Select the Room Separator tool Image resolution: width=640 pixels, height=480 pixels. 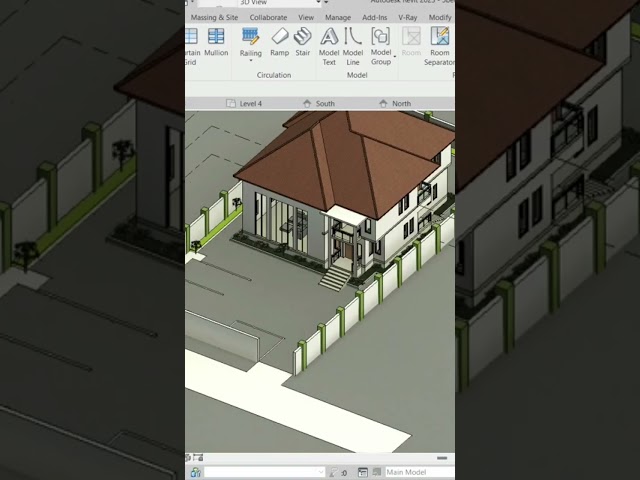click(439, 46)
